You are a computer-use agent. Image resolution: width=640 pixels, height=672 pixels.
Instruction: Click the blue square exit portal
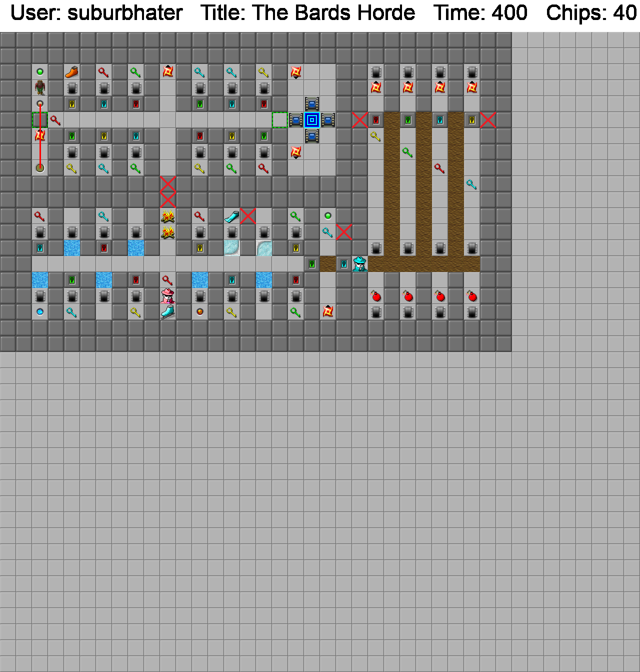(312, 120)
